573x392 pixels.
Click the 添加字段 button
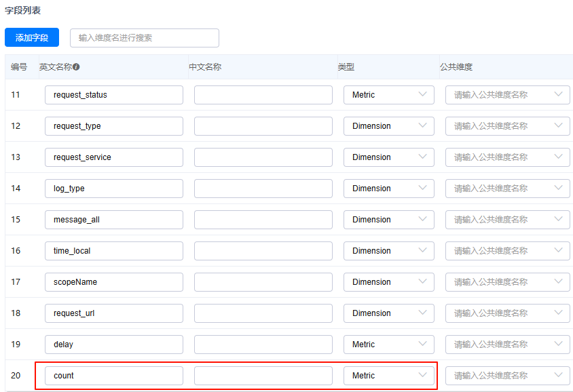click(32, 38)
